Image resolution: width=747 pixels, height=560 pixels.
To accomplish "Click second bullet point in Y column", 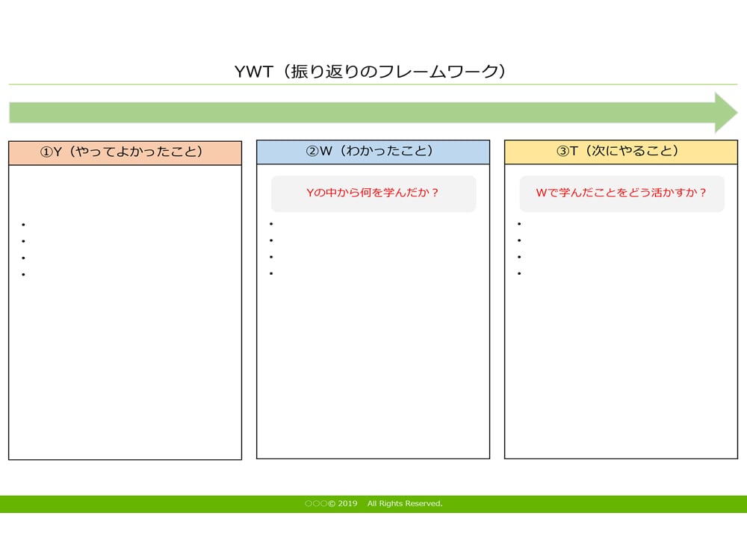I will (24, 241).
